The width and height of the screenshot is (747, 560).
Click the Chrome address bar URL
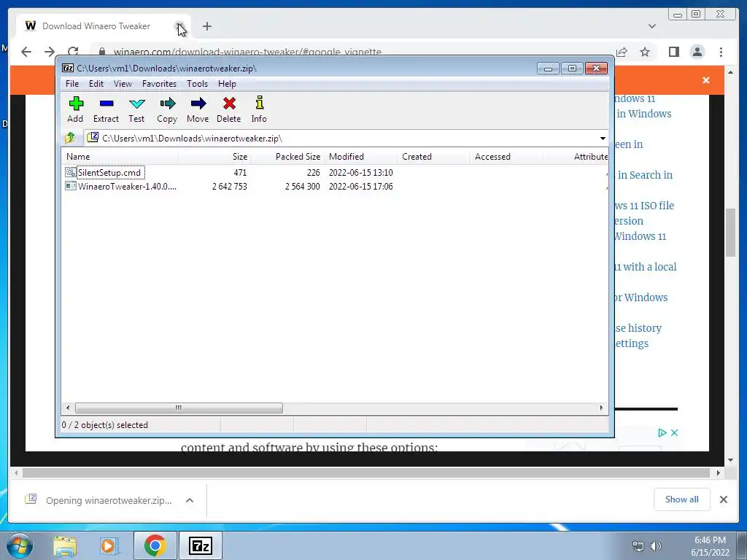coord(248,52)
